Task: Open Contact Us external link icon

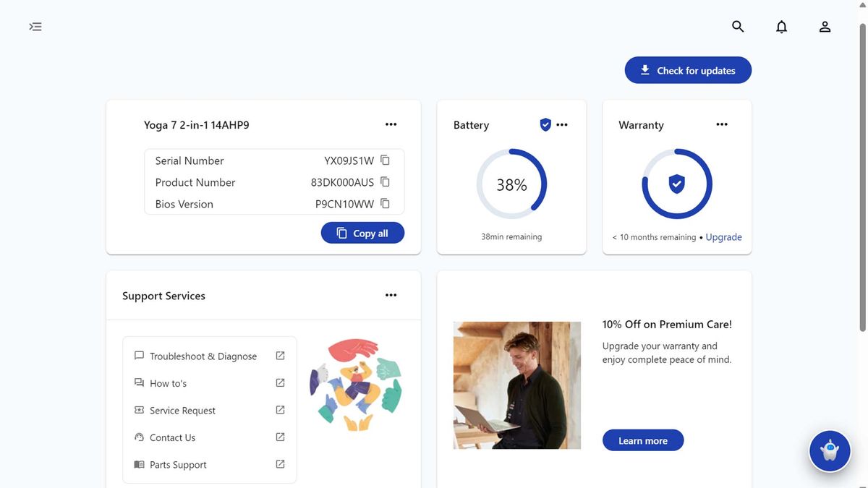Action: [x=281, y=437]
